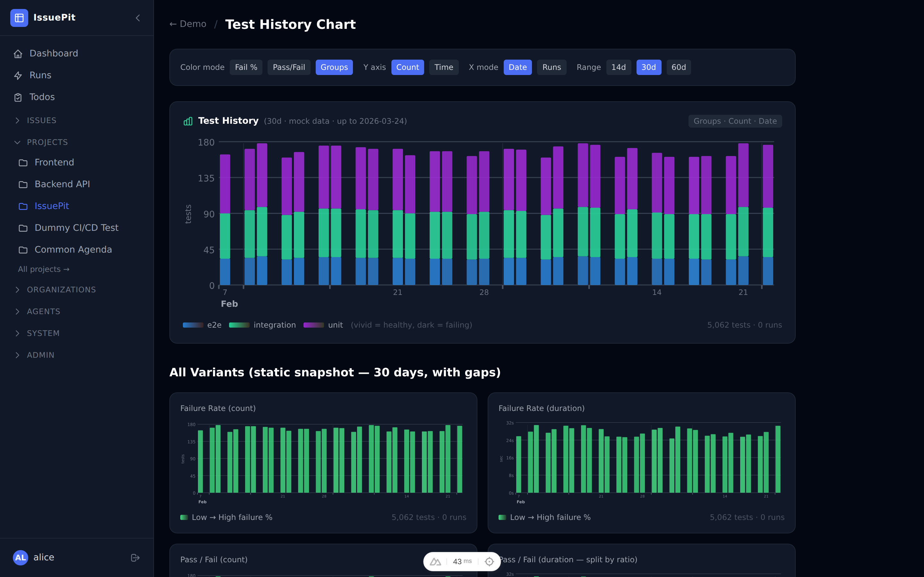Viewport: 924px width, 577px height.
Task: Collapse the sidebar with the top chevron
Action: click(x=138, y=18)
